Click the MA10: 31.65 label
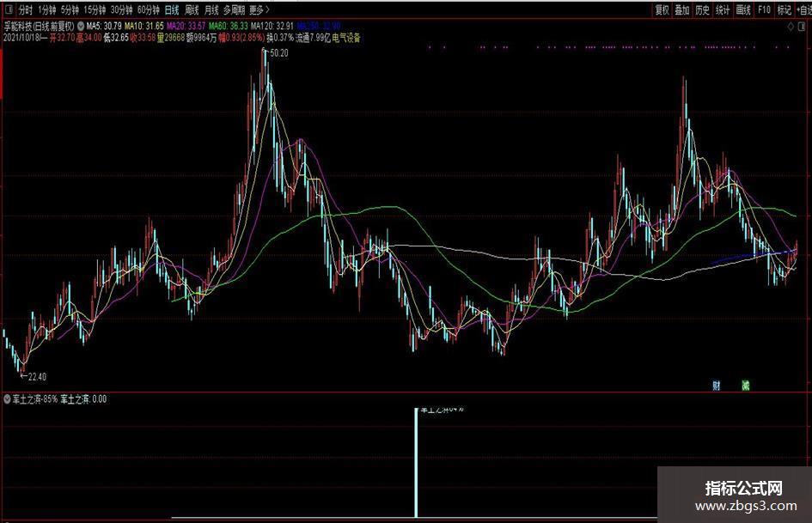The height and width of the screenshot is (523, 812). click(144, 26)
